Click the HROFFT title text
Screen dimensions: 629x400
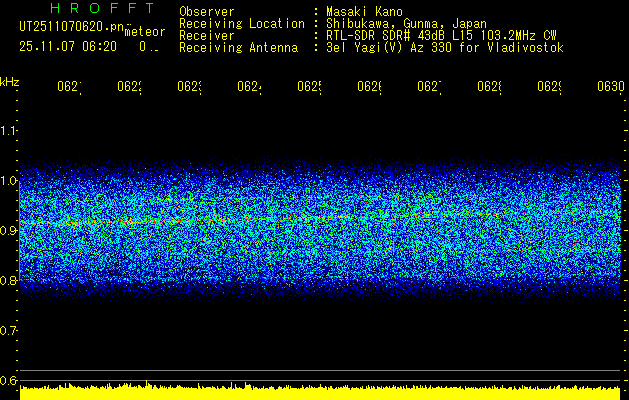(x=88, y=10)
